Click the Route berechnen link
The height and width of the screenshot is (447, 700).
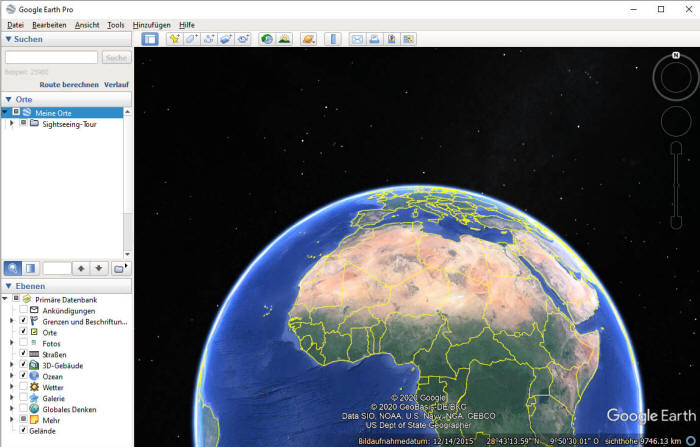(69, 84)
